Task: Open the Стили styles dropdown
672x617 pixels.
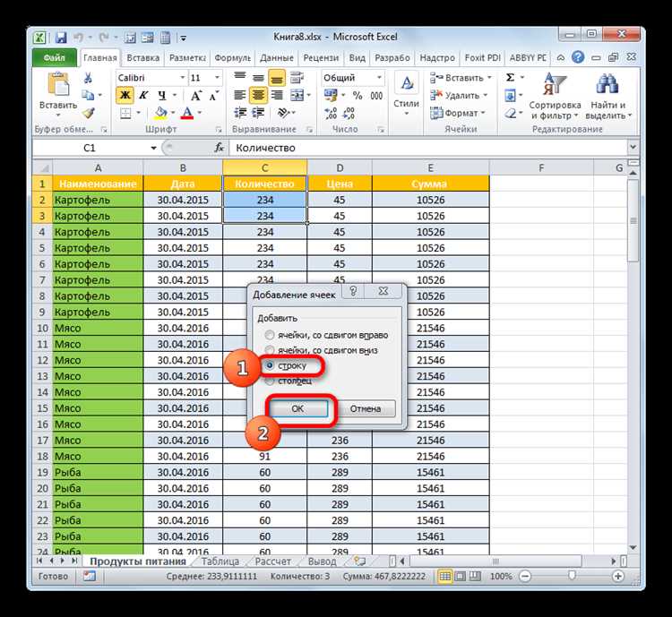Action: pos(406,95)
